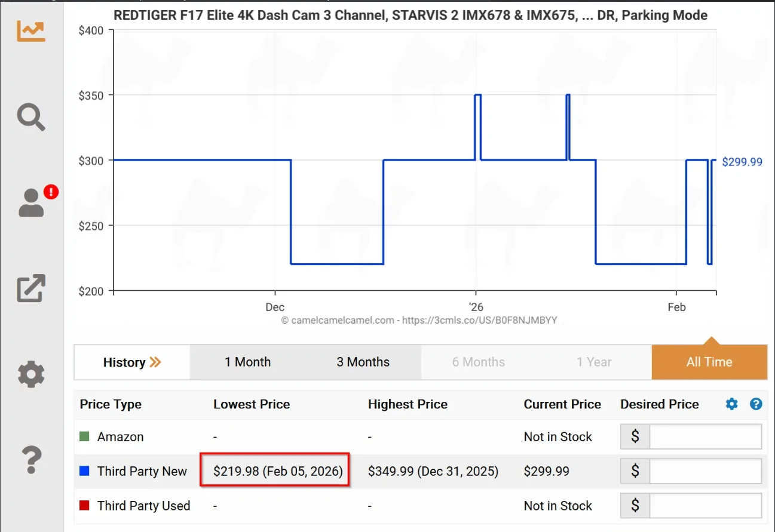Click the Amazon desired price input
Image resolution: width=775 pixels, height=532 pixels.
coord(706,436)
